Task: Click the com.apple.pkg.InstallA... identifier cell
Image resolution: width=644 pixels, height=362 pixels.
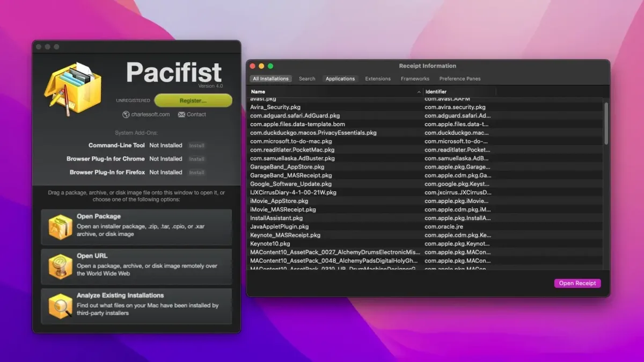Action: (x=458, y=218)
